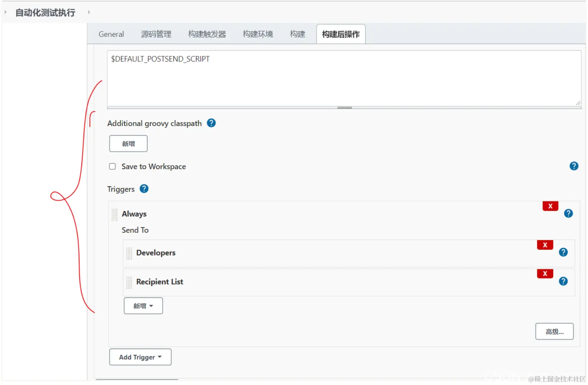Open help for Recipient List entry
The width and height of the screenshot is (588, 385).
[x=563, y=281]
